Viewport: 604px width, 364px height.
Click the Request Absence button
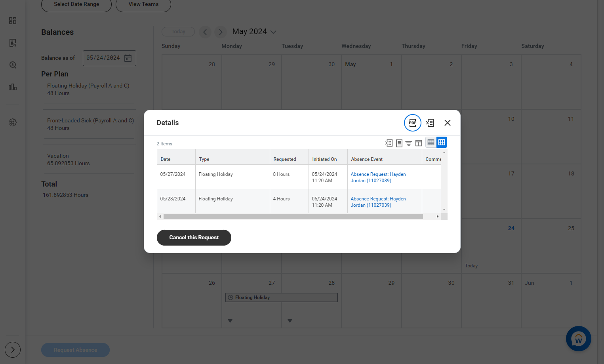[75, 350]
